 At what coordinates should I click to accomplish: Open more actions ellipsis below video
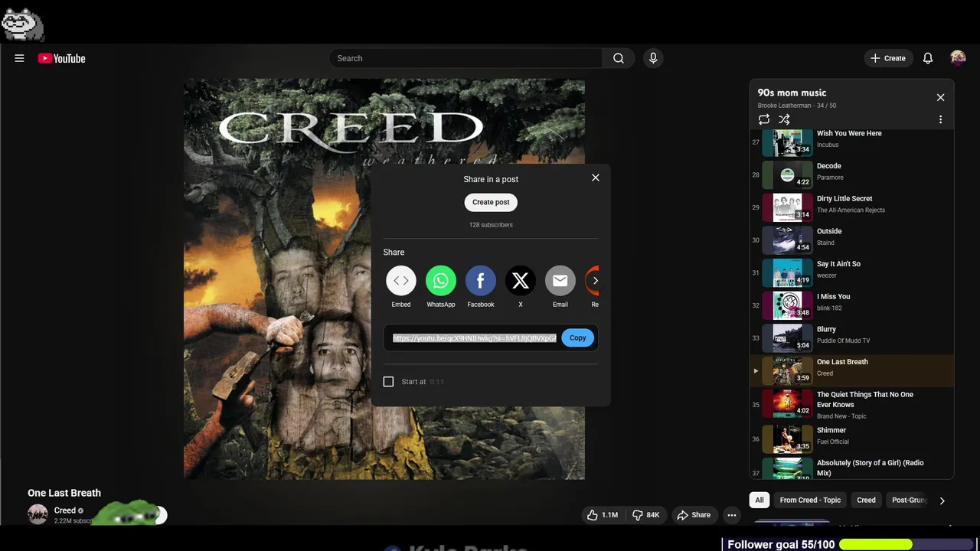(x=732, y=515)
